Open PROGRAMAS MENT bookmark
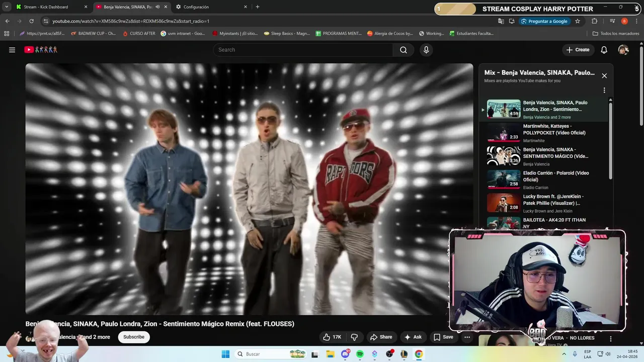This screenshot has width=644, height=362. click(x=339, y=34)
